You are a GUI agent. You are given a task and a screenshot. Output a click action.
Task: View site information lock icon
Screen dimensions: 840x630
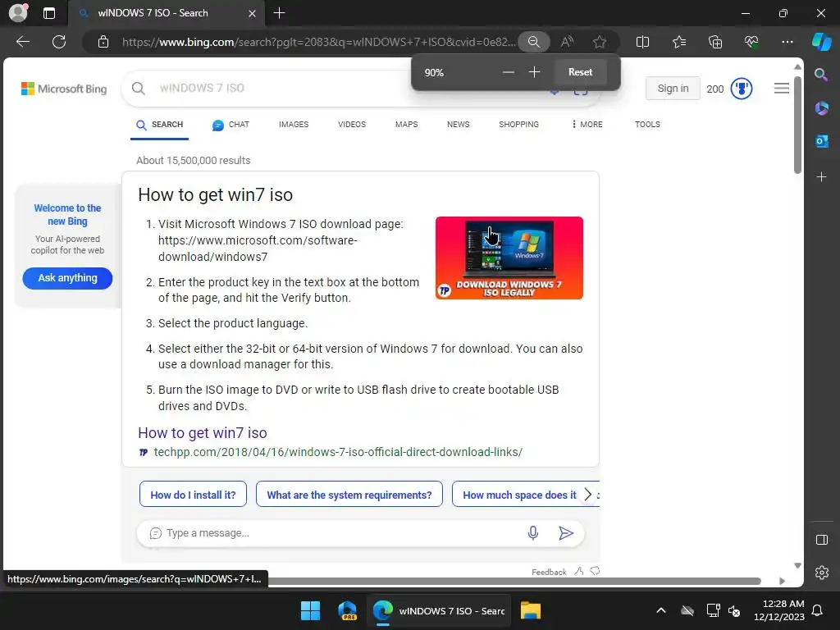pos(103,42)
